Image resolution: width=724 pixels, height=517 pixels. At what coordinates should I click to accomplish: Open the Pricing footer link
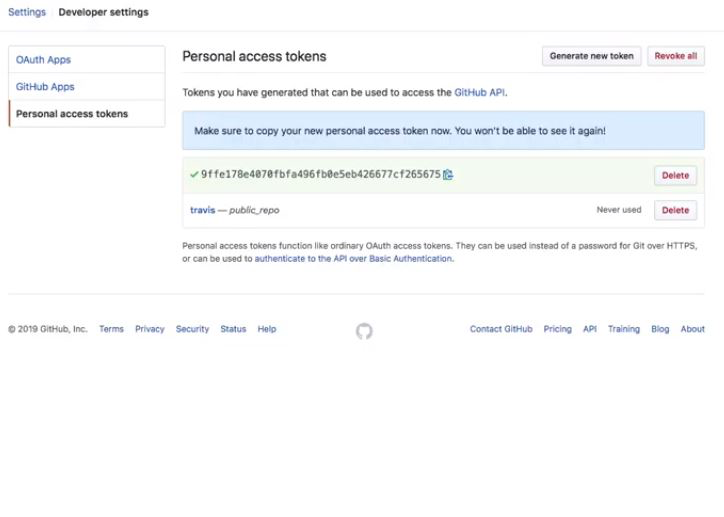pos(557,329)
